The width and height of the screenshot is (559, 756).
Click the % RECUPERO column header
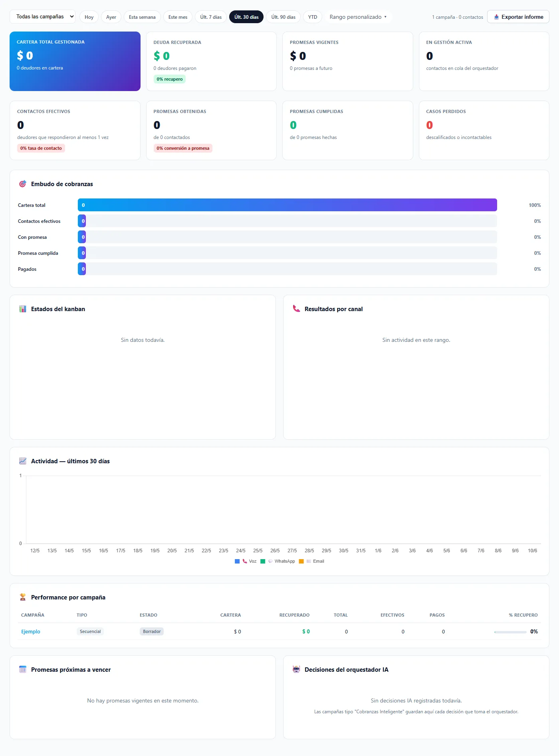[x=523, y=615]
